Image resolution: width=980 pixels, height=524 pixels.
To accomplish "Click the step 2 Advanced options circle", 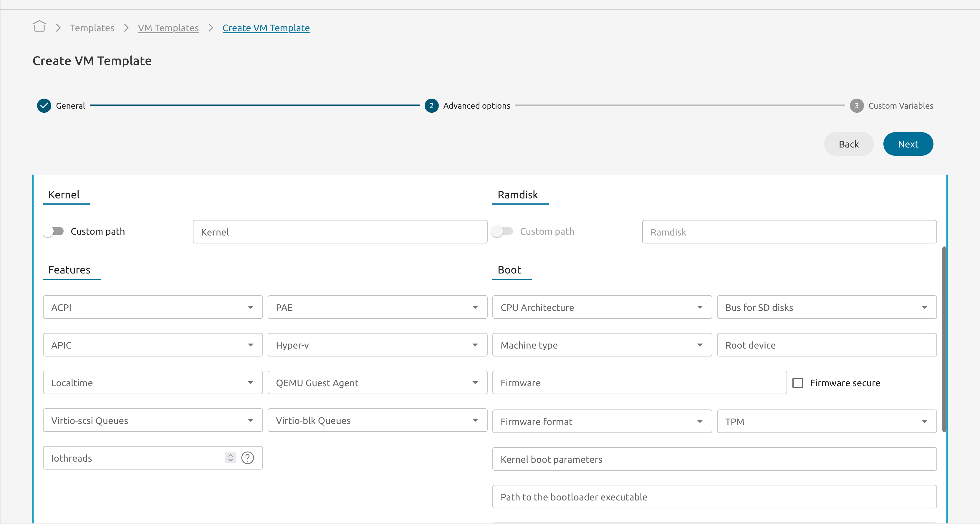I will (431, 106).
